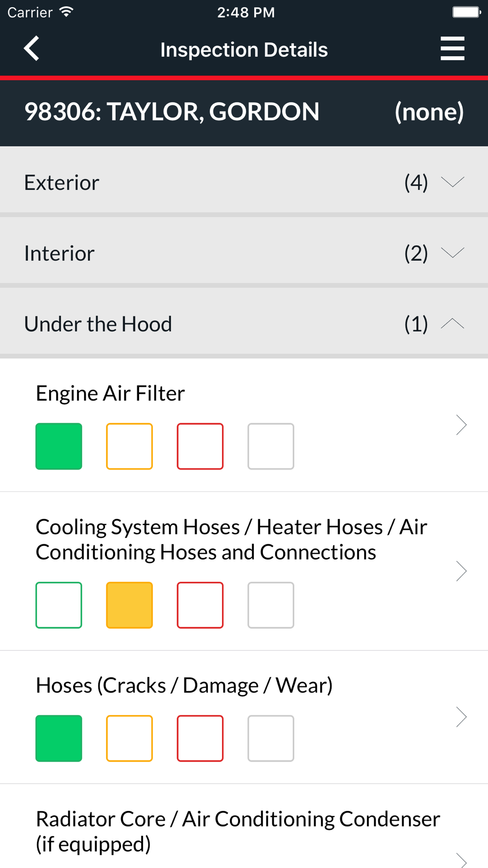
Task: Click the filled yellow Cooling System Hoses swatch
Action: point(129,605)
